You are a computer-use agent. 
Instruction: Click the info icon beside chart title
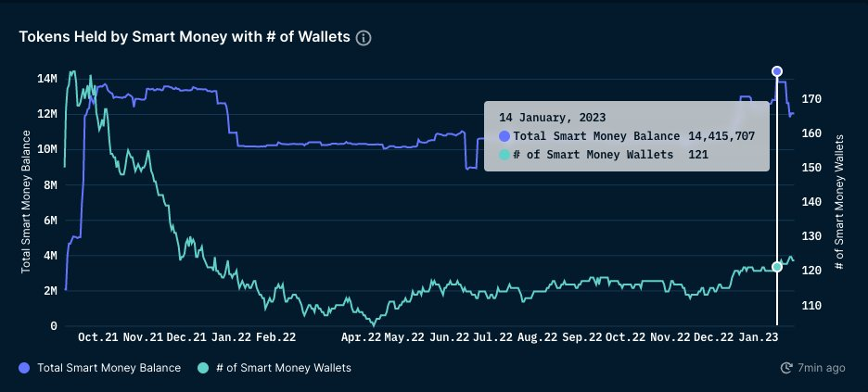click(364, 38)
